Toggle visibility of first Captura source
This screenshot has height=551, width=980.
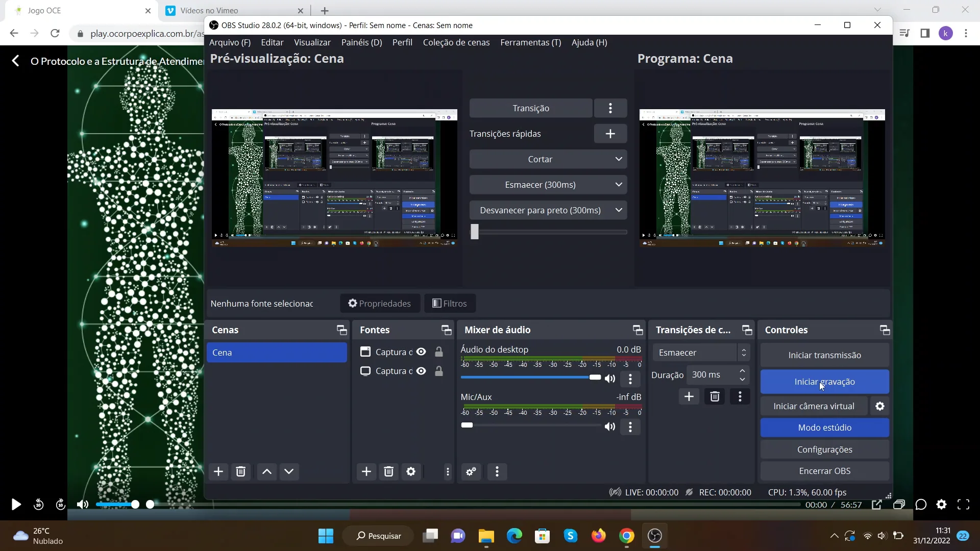tap(421, 352)
